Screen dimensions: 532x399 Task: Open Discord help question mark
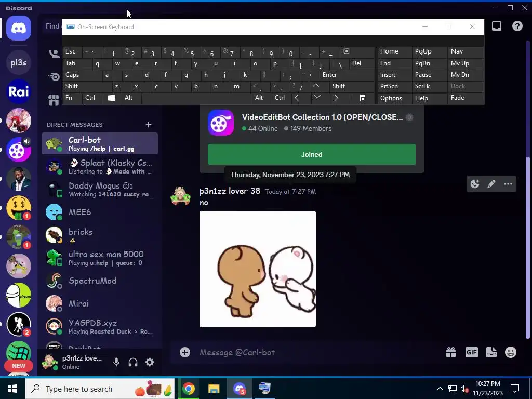(x=517, y=26)
